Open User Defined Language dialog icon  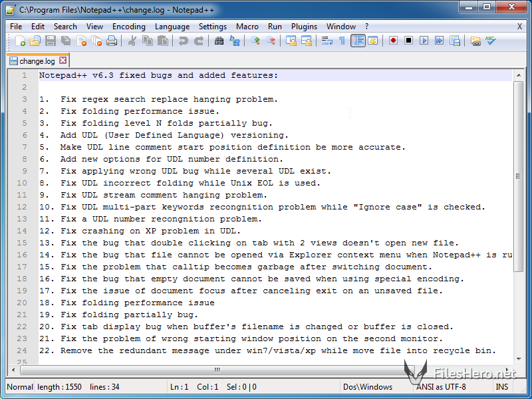373,41
